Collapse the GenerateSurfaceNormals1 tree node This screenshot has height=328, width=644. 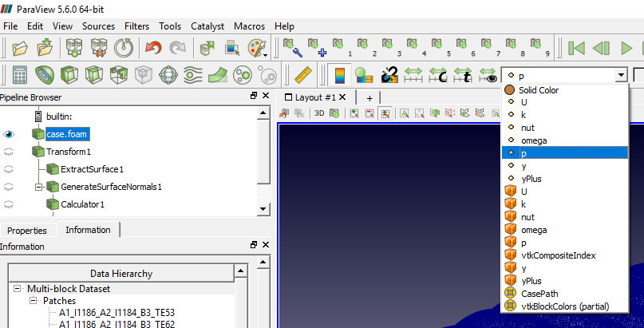point(39,187)
